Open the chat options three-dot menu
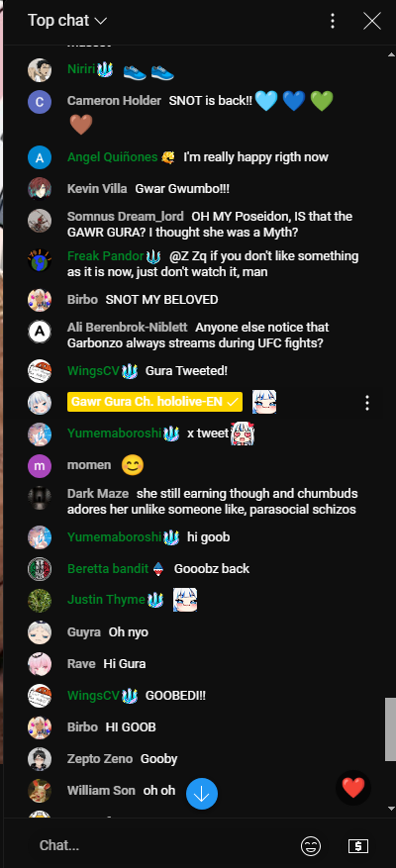Viewport: 396px width, 868px height. tap(333, 21)
